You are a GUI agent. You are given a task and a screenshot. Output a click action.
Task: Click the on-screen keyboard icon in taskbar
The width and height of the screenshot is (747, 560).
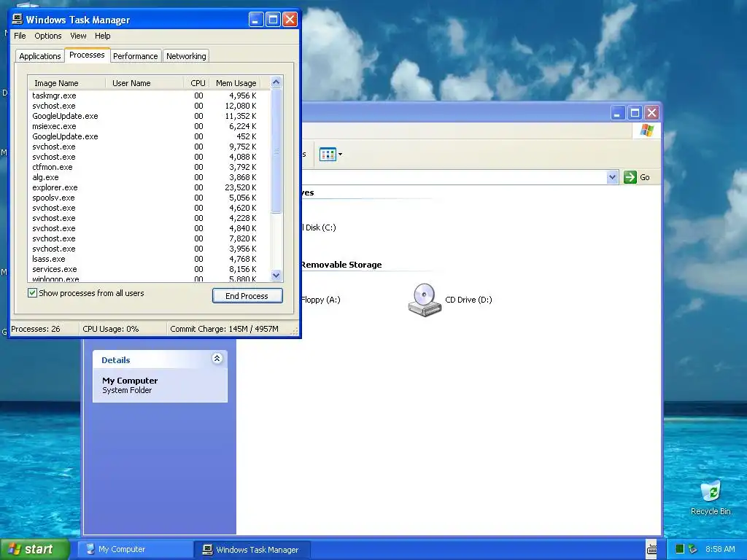click(651, 550)
